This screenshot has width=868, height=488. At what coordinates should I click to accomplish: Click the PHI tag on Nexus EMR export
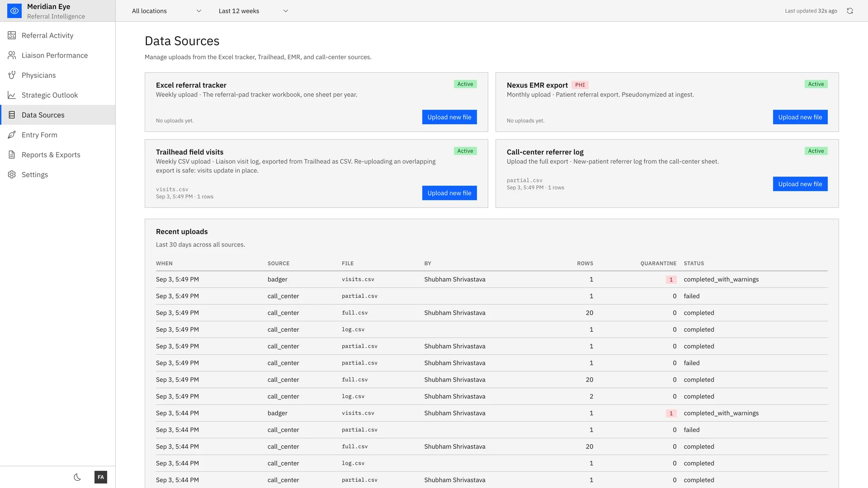coord(580,85)
